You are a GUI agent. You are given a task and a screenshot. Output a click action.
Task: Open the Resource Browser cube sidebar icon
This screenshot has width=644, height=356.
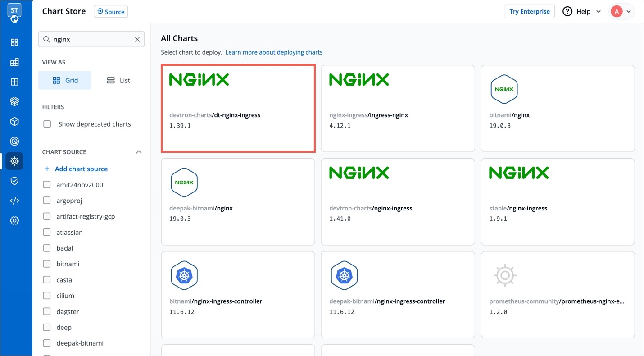[14, 122]
